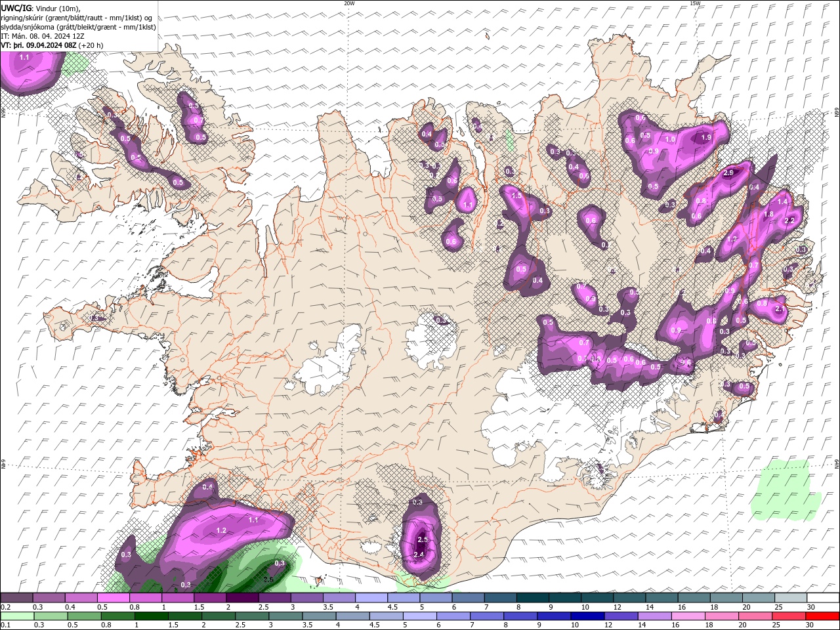This screenshot has height=630, width=840.
Task: Click the dark teal snow swatch between 8 and 9
Action: coord(534,598)
